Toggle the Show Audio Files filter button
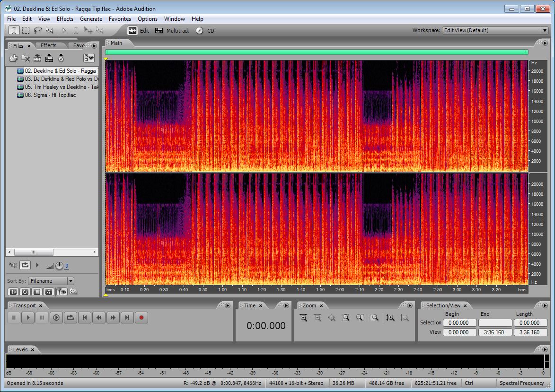 tap(13, 292)
